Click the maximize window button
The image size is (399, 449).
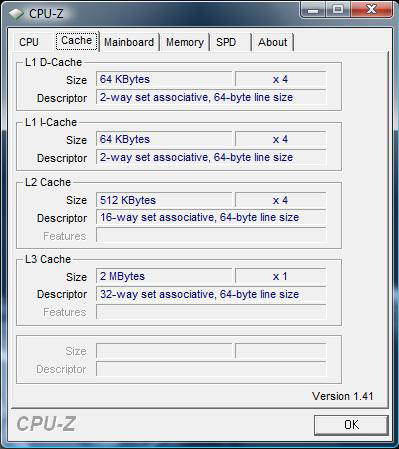click(x=338, y=9)
